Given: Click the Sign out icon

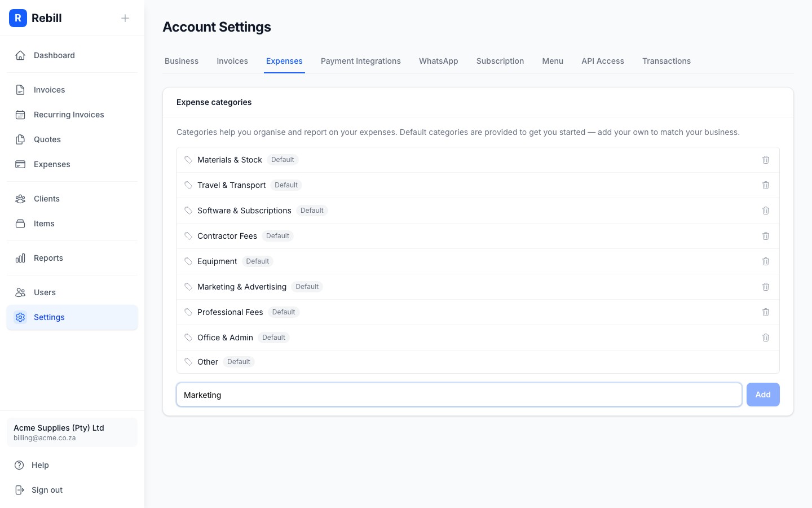Looking at the screenshot, I should [x=20, y=490].
